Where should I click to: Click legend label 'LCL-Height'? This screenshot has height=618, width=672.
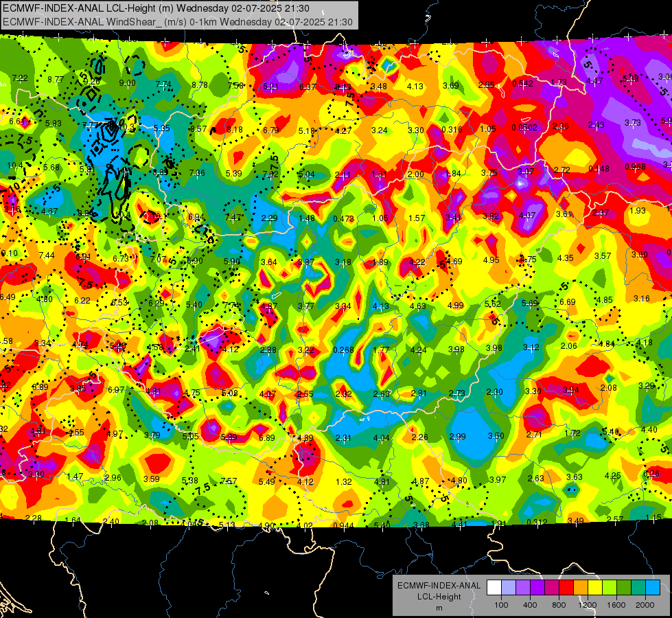click(439, 597)
